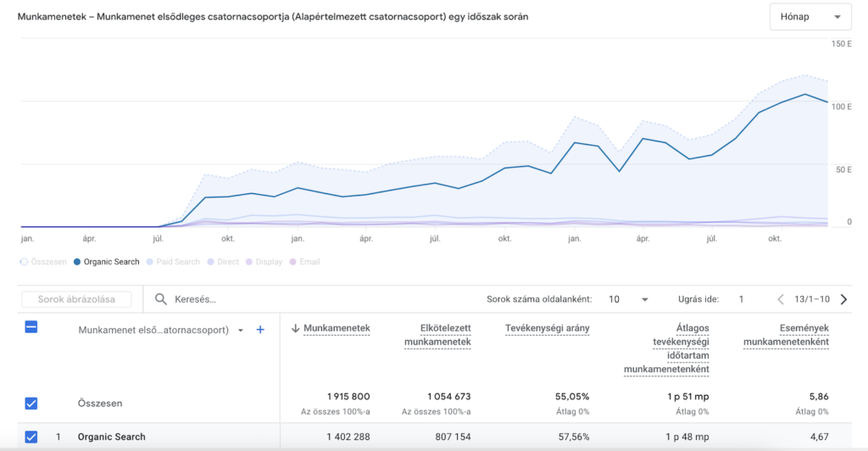Expand the Munkamenet első dimension dropdown
The width and height of the screenshot is (868, 451).
tap(240, 331)
